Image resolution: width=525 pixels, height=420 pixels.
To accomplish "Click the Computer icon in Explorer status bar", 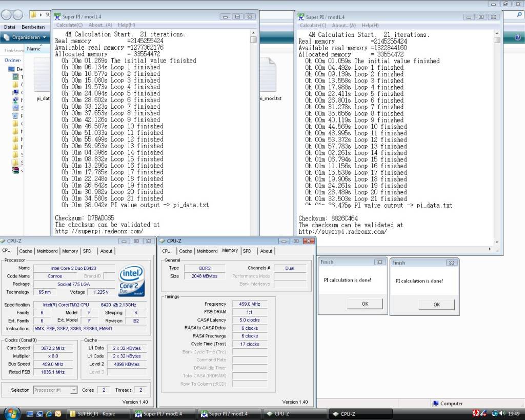I will pyautogui.click(x=435, y=404).
